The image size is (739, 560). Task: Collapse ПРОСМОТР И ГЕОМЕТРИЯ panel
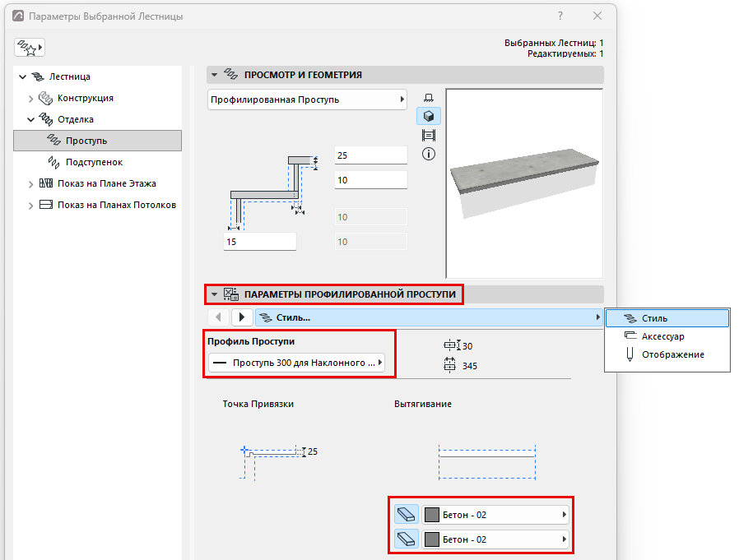[215, 75]
